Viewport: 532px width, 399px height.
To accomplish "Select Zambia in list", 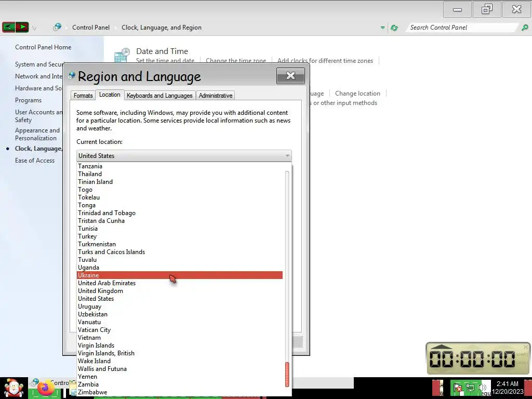I will [x=180, y=384].
